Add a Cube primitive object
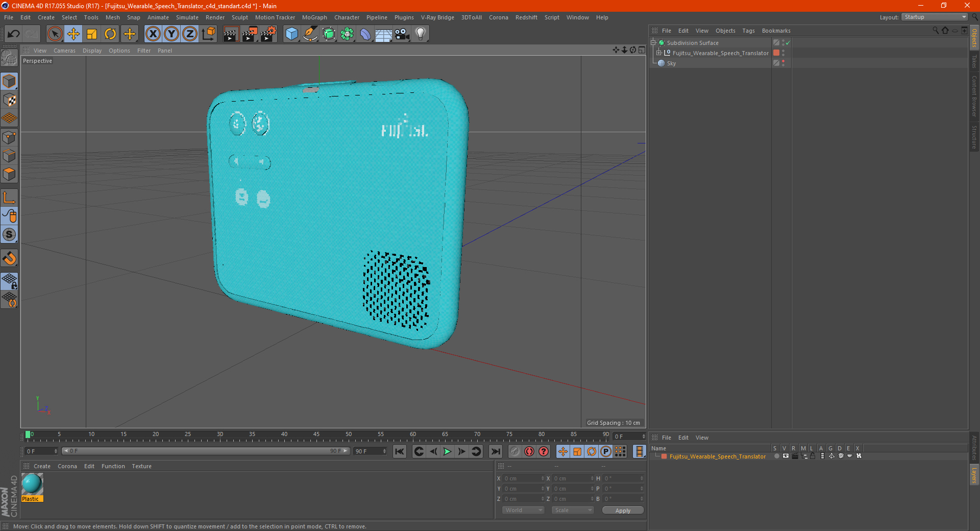 point(292,34)
